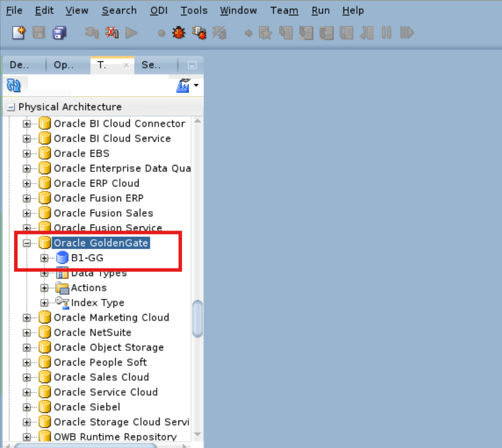Expand the B1-GG data server node

pos(44,257)
